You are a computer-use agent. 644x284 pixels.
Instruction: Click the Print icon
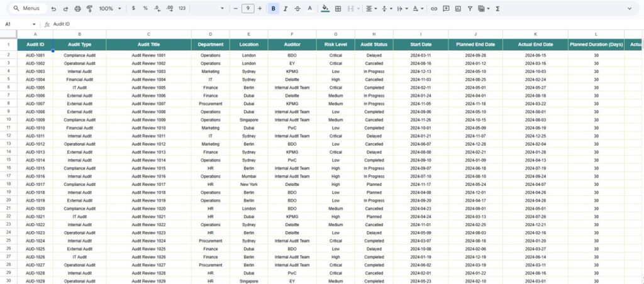point(77,9)
